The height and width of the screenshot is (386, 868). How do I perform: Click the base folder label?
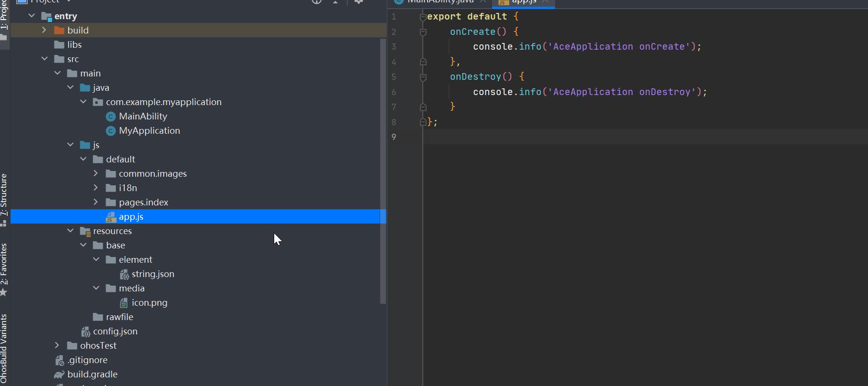pyautogui.click(x=116, y=245)
